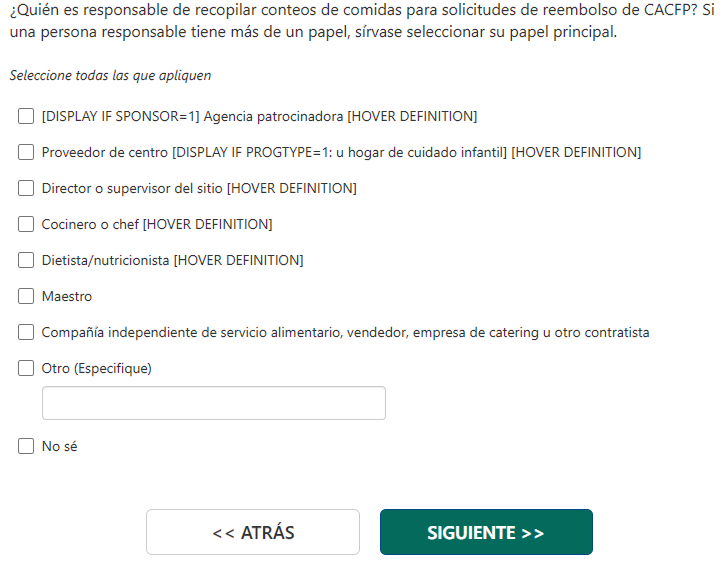
Task: Enable the Cocinero o chef checkbox
Action: pyautogui.click(x=26, y=224)
